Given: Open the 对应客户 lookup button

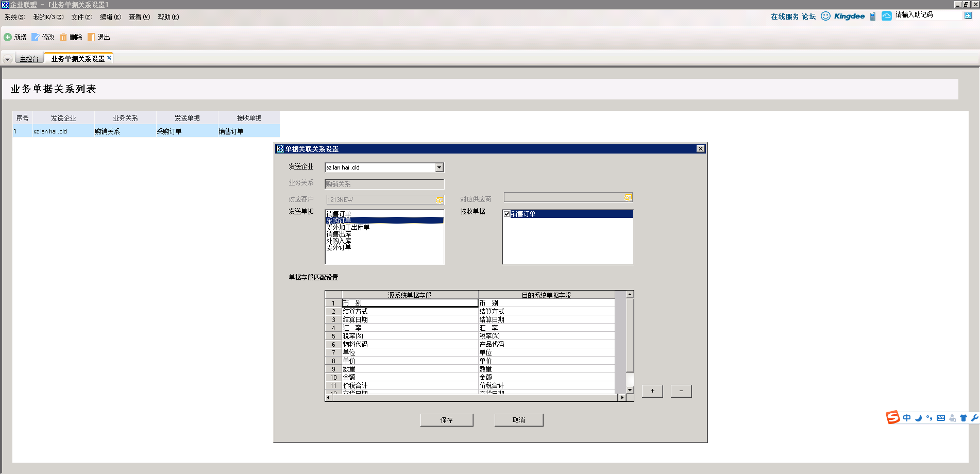Looking at the screenshot, I should pyautogui.click(x=439, y=199).
